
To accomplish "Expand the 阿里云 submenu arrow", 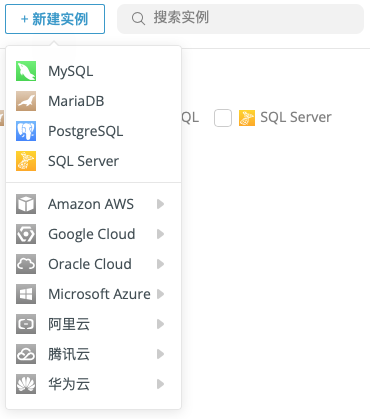I will coord(160,324).
